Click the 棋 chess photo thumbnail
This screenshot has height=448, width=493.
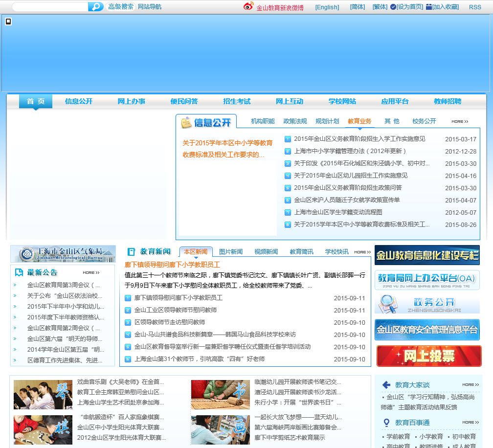43,430
